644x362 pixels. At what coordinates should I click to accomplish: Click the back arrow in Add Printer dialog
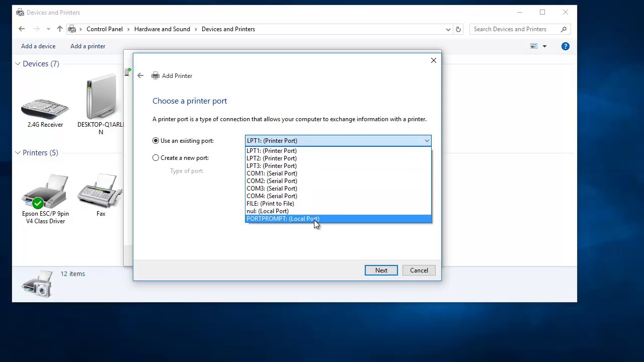coord(140,76)
